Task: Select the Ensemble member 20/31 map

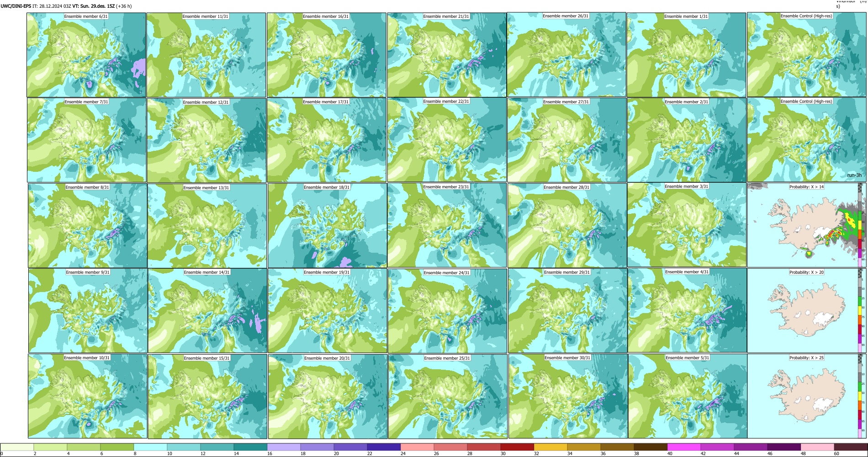Action: 328,396
